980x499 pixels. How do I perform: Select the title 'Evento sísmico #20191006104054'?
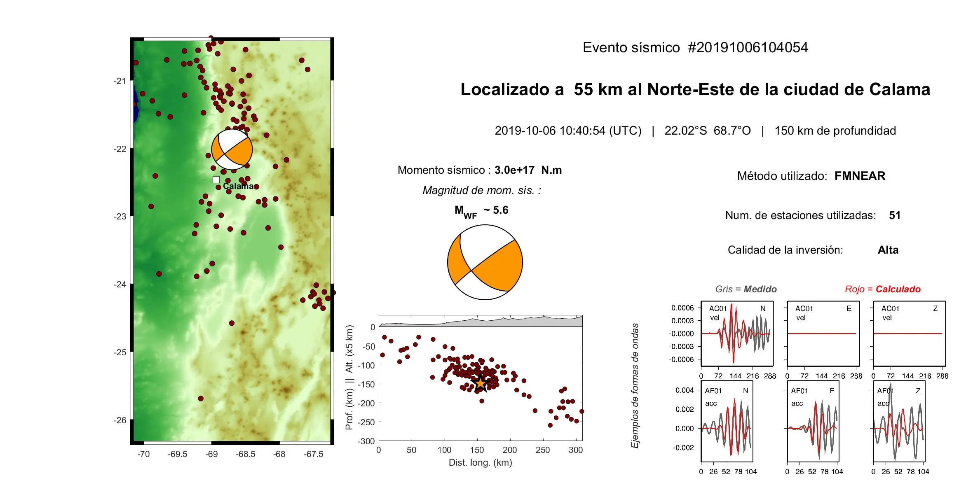(695, 47)
